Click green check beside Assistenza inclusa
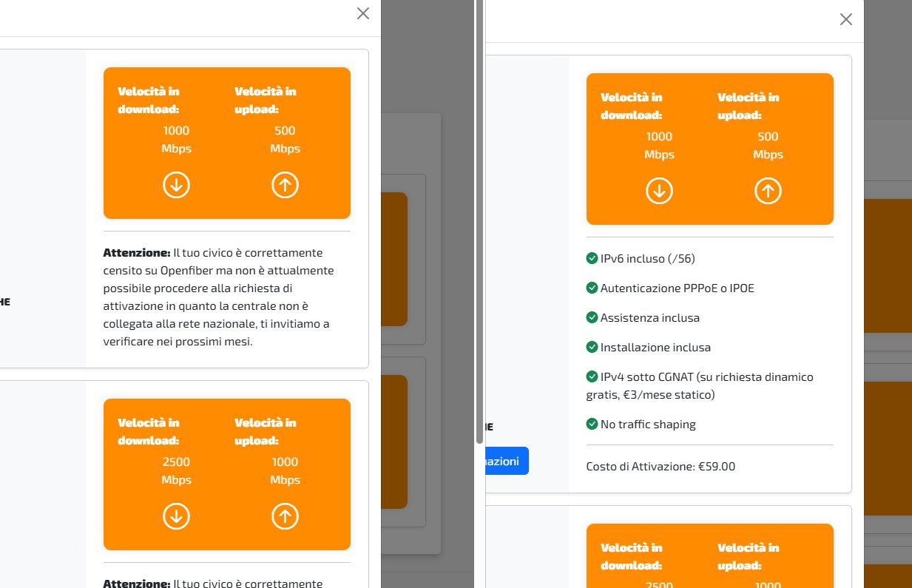Image resolution: width=912 pixels, height=588 pixels. coord(592,317)
